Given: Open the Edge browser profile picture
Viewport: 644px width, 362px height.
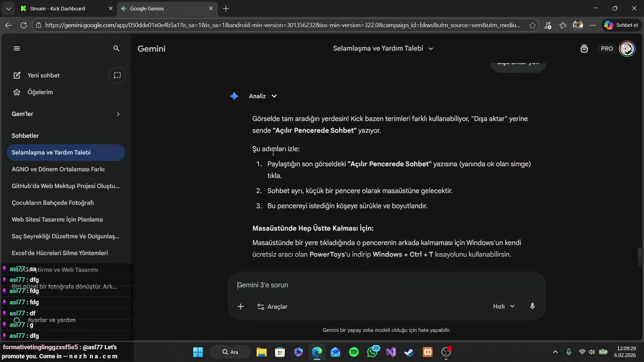Looking at the screenshot, I should tap(578, 25).
